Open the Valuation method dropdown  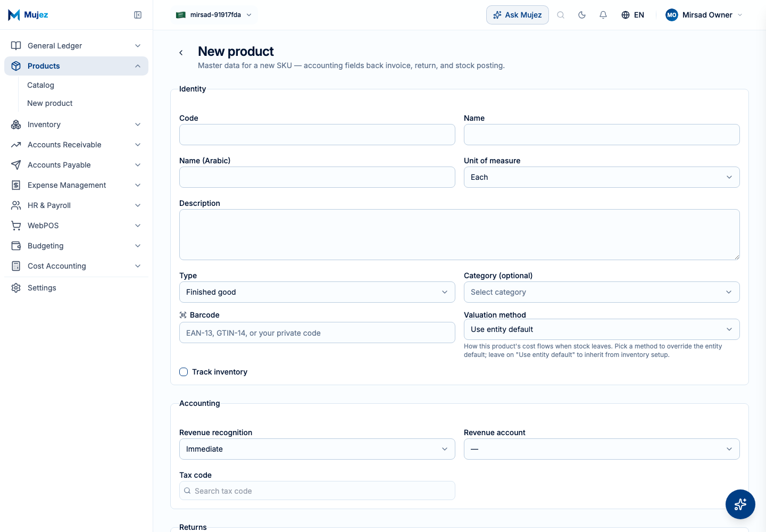(602, 329)
